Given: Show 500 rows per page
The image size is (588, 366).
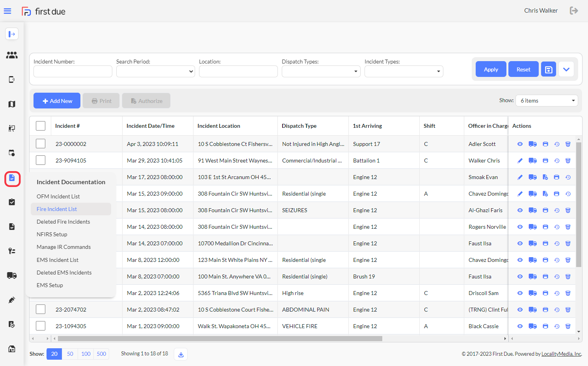Looking at the screenshot, I should 102,354.
